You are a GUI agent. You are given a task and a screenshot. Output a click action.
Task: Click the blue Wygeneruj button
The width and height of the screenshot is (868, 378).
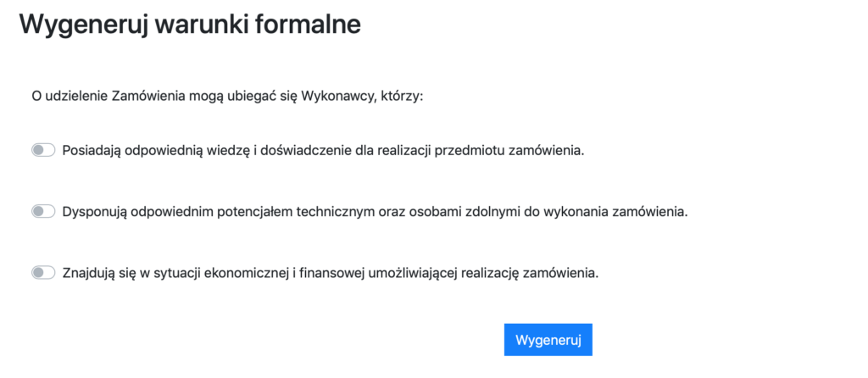548,339
